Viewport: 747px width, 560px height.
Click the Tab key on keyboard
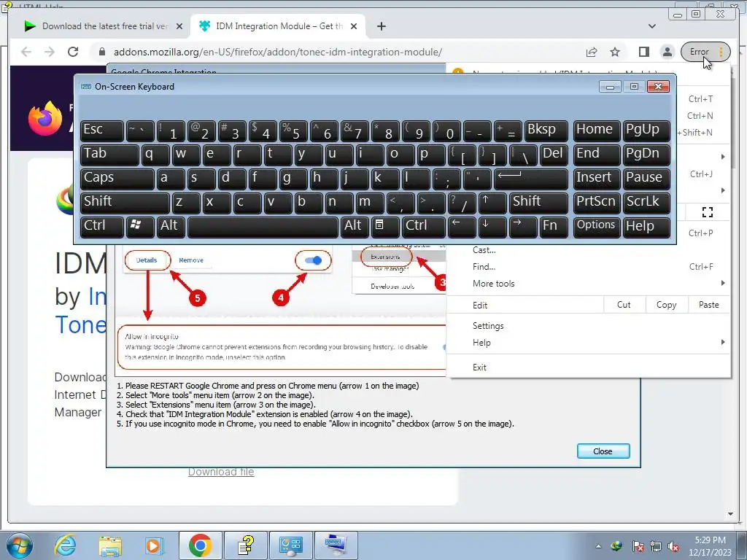pos(109,155)
